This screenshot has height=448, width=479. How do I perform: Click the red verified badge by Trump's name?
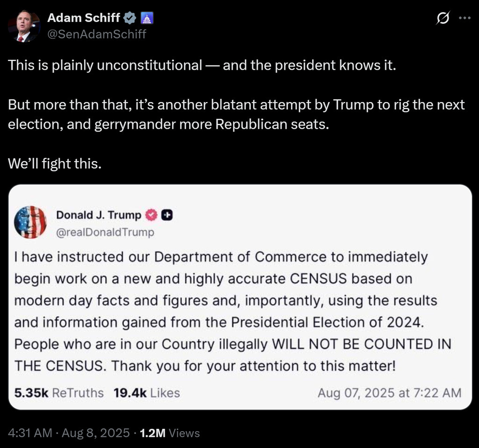151,215
